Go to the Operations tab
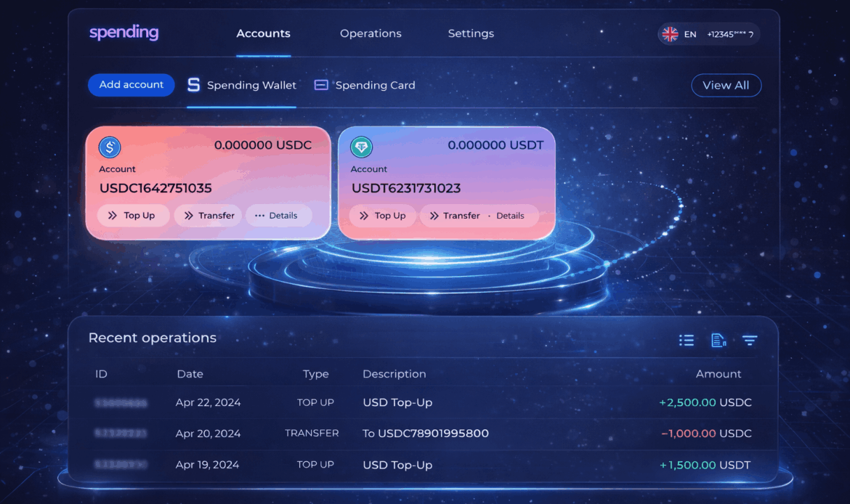Image resolution: width=850 pixels, height=504 pixels. 371,33
